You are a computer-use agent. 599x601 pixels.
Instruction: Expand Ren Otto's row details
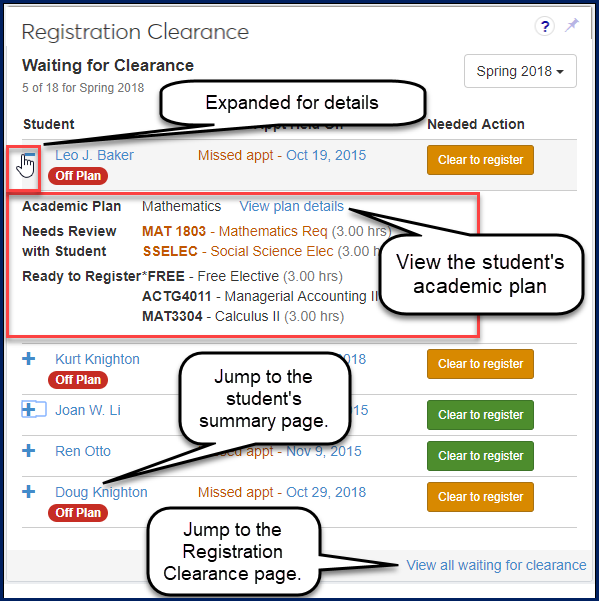[x=28, y=450]
